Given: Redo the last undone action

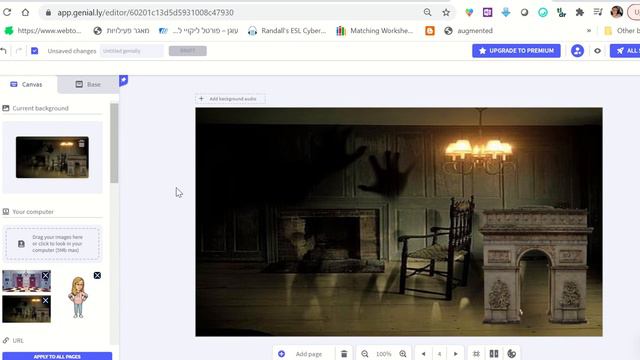Looking at the screenshot, I should [19, 51].
